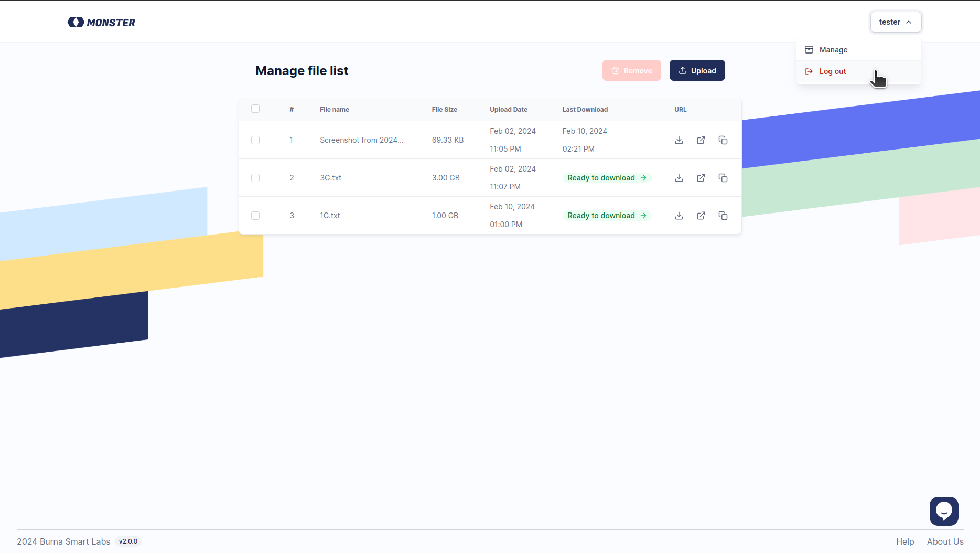Click the Monster logo
This screenshot has height=553, width=980.
101,22
